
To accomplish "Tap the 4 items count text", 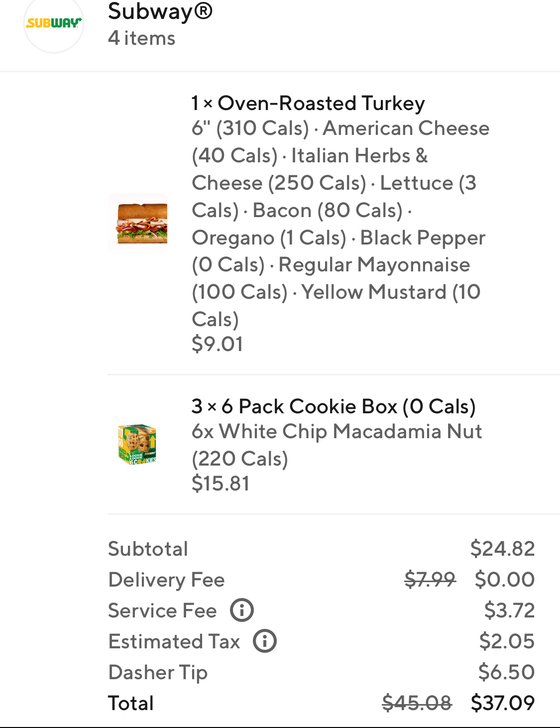I will click(x=142, y=38).
